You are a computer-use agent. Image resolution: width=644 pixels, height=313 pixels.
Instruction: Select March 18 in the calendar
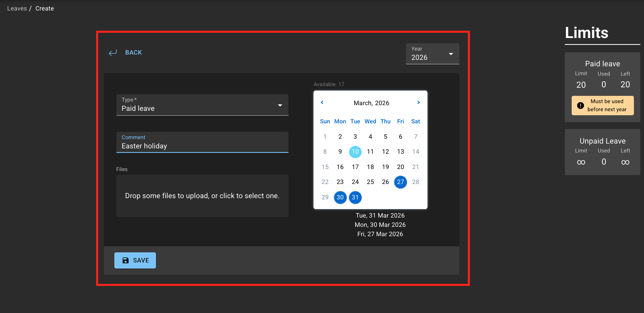click(370, 167)
